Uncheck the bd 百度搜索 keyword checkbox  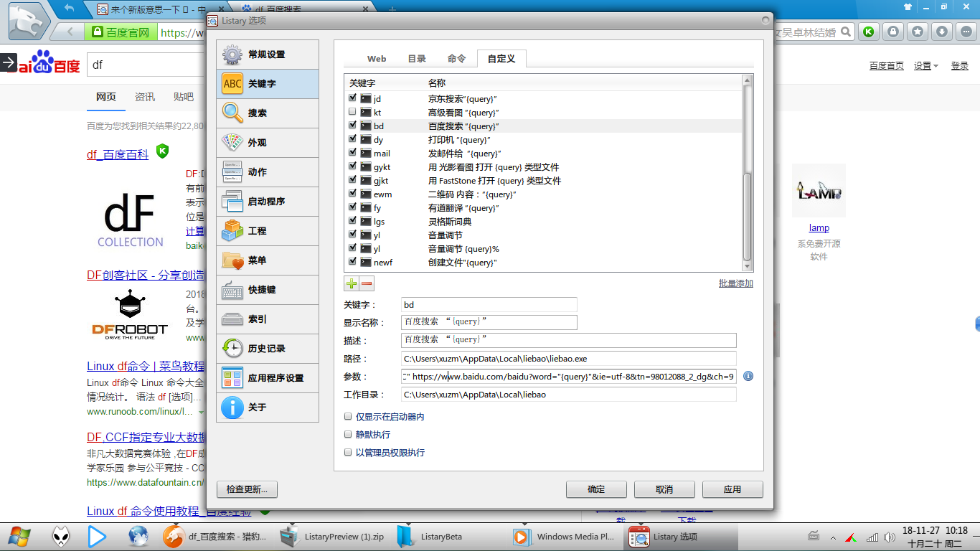pos(352,126)
